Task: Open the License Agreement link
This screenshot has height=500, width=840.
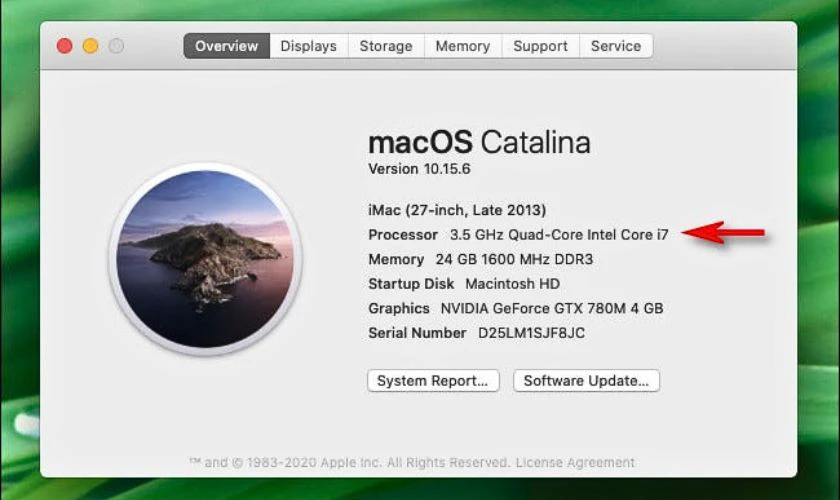Action: (575, 462)
